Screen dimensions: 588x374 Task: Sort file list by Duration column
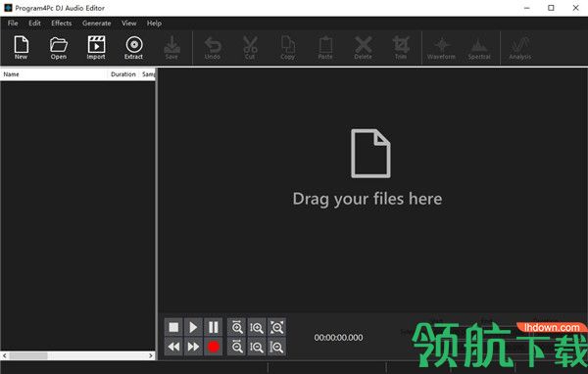pyautogui.click(x=123, y=74)
